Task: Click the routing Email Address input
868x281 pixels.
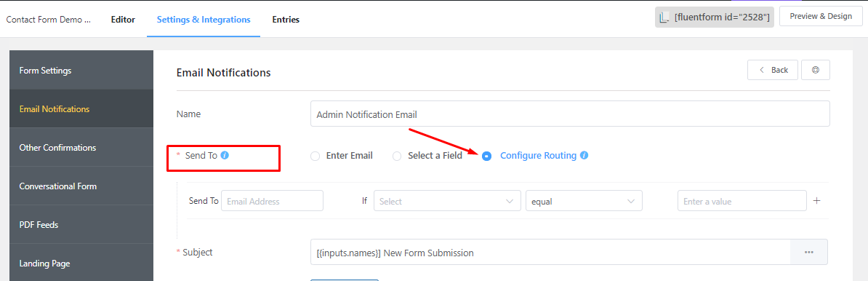Action: (272, 201)
